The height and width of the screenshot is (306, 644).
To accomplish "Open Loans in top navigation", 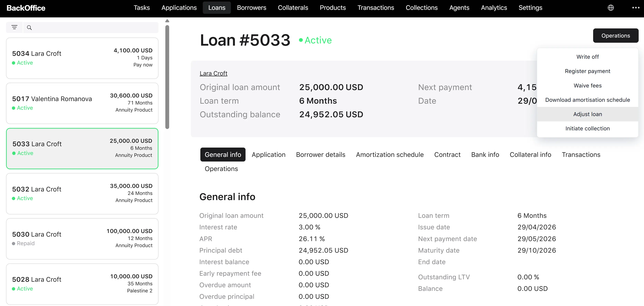I will [x=217, y=8].
